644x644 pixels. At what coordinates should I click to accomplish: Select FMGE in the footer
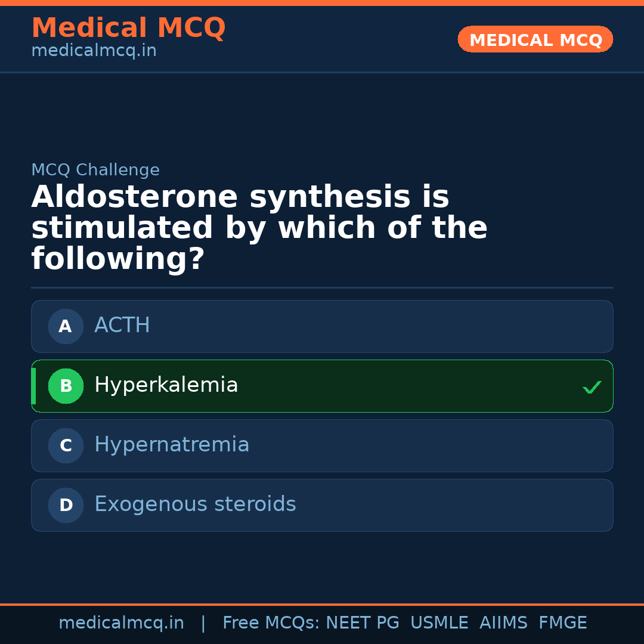(563, 623)
